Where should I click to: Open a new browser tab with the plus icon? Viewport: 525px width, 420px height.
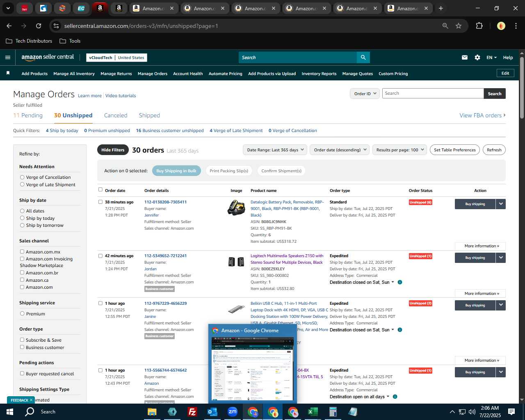[x=441, y=8]
